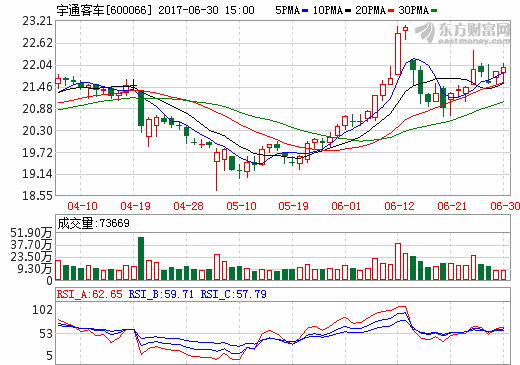The height and width of the screenshot is (365, 520).
Task: Click the 20.88 price axis label
Action: [37, 109]
